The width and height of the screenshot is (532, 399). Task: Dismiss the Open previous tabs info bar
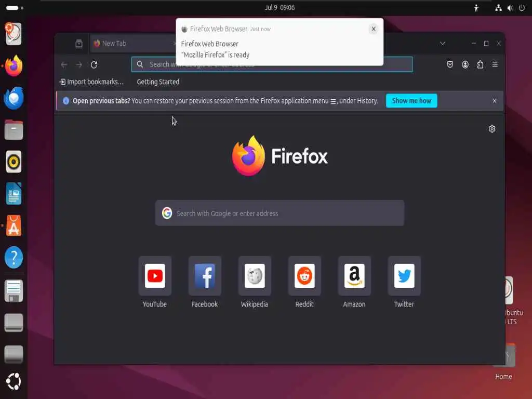(x=495, y=101)
